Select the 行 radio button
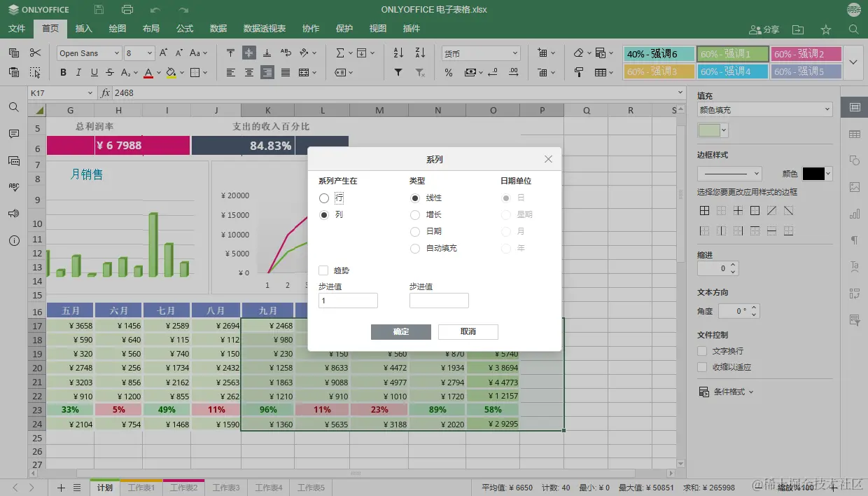This screenshot has height=496, width=868. [323, 198]
